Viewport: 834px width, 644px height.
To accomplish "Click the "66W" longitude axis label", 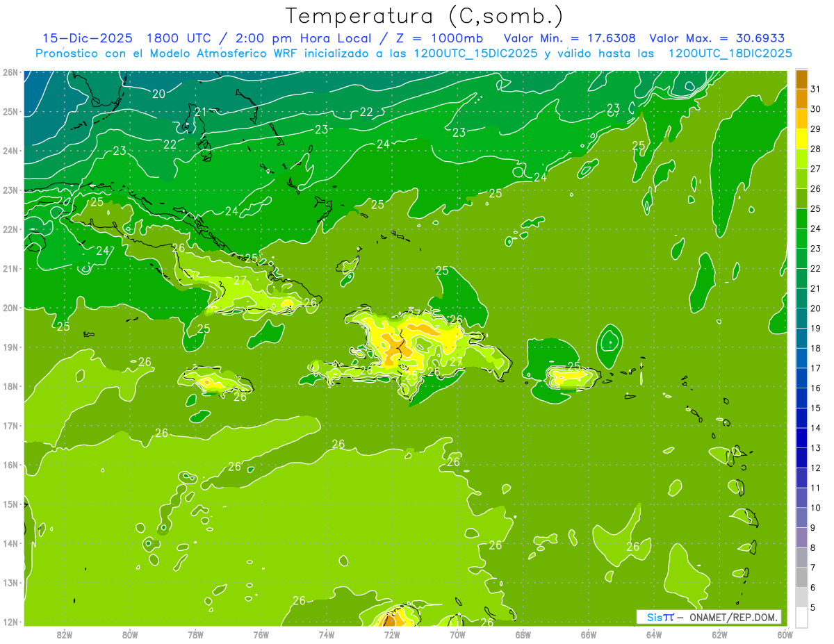I will coord(589,634).
